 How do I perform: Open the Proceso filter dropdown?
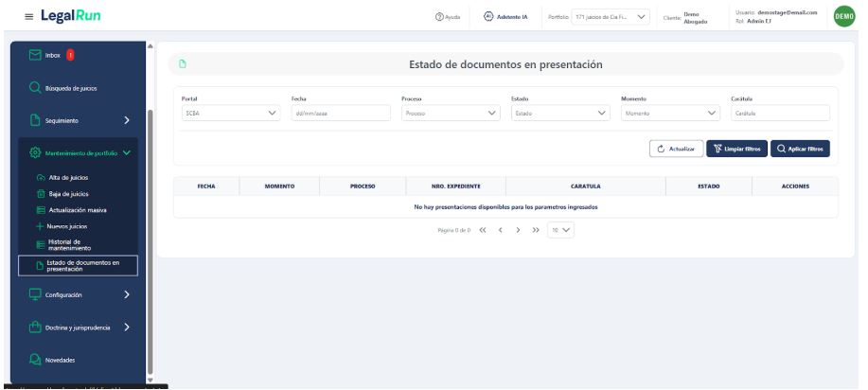click(451, 113)
